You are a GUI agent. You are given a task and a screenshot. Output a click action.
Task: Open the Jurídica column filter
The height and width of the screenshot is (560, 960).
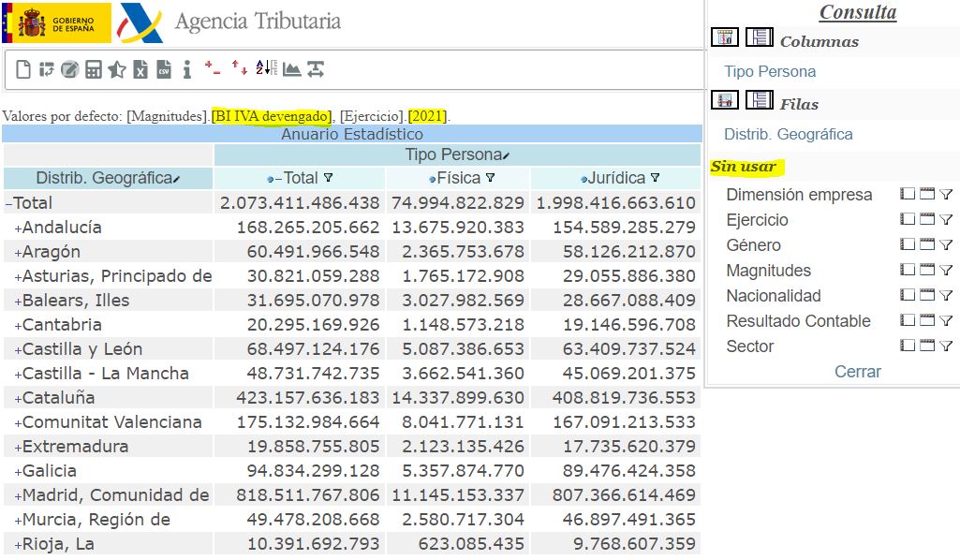coord(655,178)
